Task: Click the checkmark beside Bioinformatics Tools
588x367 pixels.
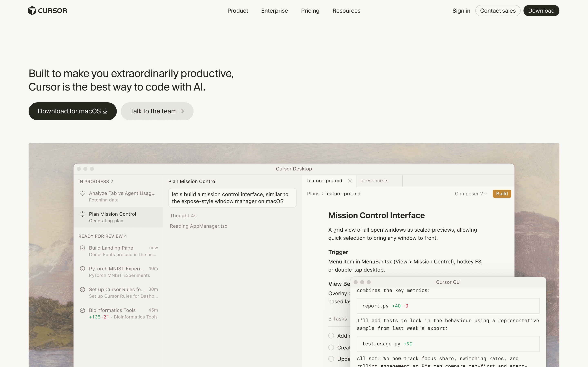Action: [82, 310]
